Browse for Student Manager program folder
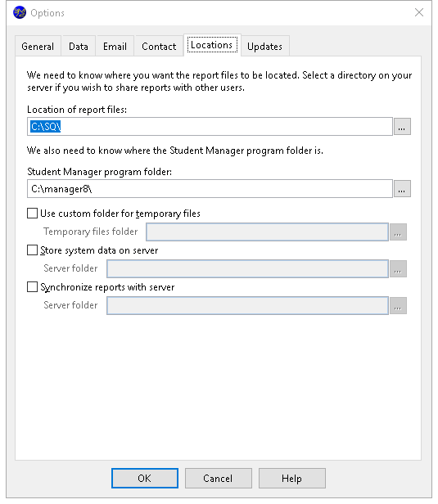Viewport: 438px width, 504px height. 402,189
